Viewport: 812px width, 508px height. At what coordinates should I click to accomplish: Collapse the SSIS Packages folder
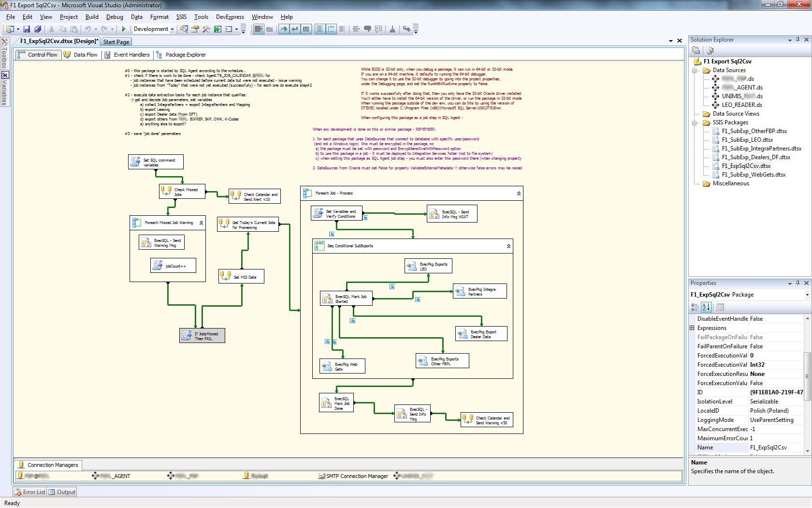coord(695,123)
